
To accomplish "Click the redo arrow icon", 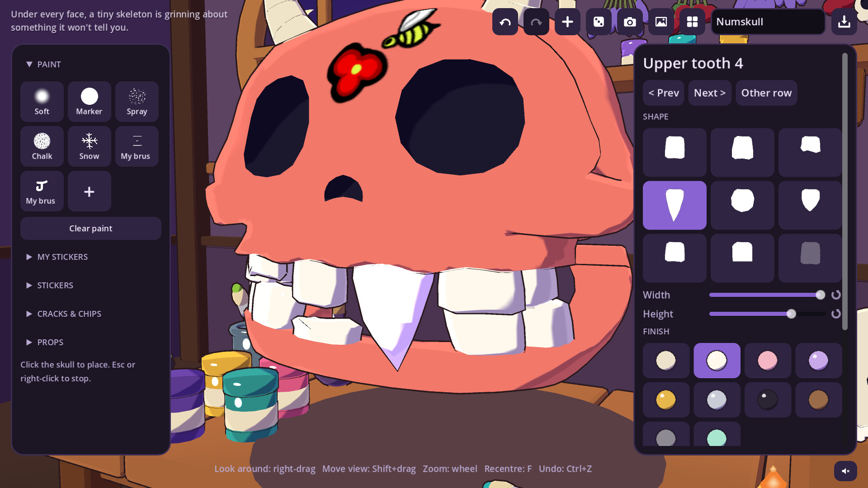I will point(536,22).
